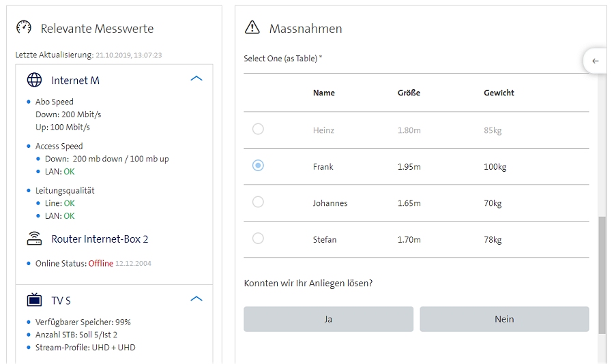The height and width of the screenshot is (364, 614).
Task: Click the Router Internet-Box 2 heading
Action: click(x=100, y=239)
